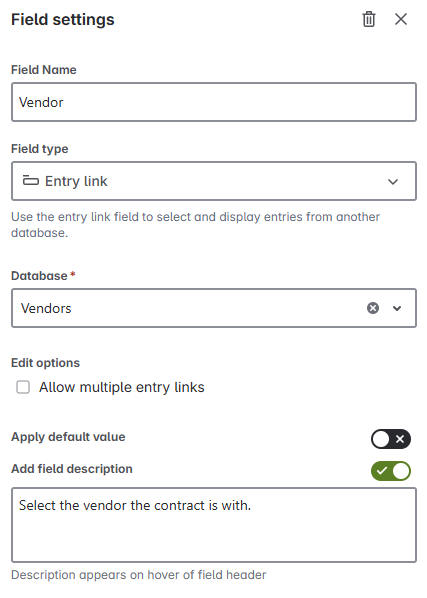Turn off Add field description toggle
The image size is (427, 598).
(x=391, y=471)
